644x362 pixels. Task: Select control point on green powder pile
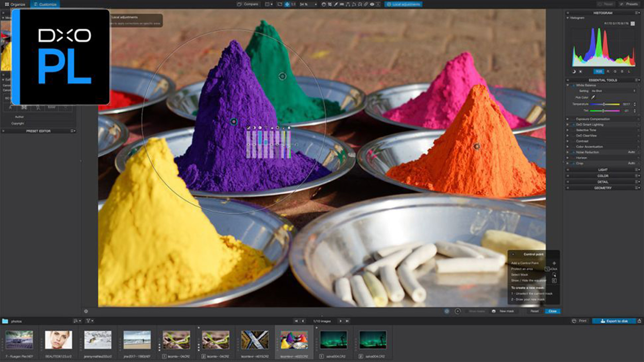282,76
